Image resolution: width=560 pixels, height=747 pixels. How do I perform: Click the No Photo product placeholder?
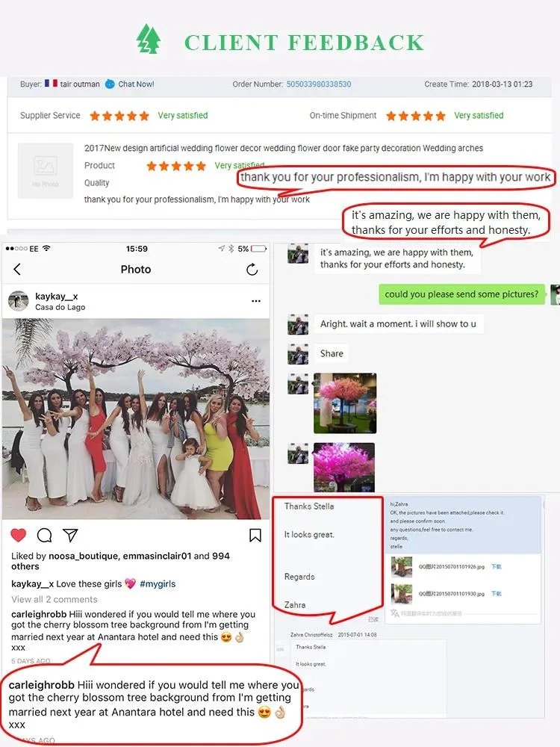[46, 170]
